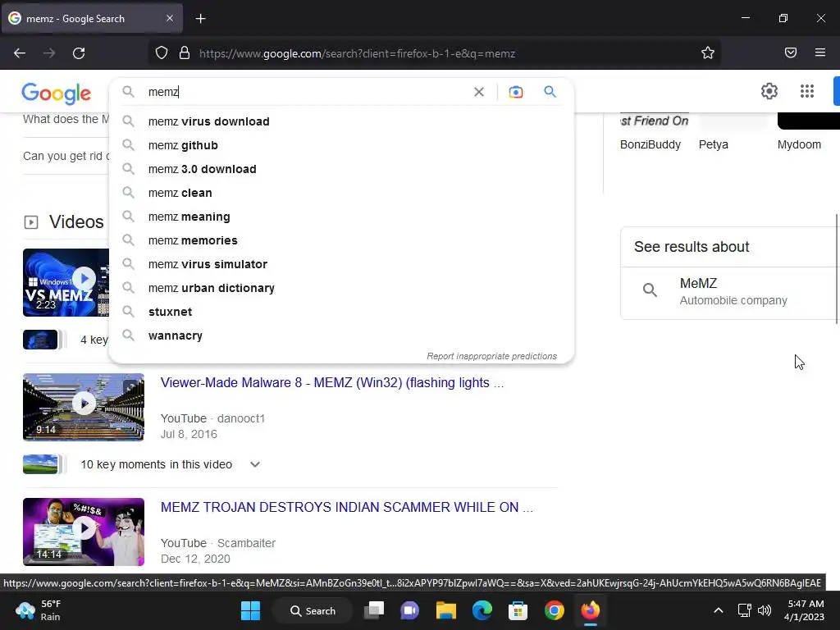Image resolution: width=840 pixels, height=630 pixels.
Task: Show hidden tray icons chevron
Action: click(719, 610)
